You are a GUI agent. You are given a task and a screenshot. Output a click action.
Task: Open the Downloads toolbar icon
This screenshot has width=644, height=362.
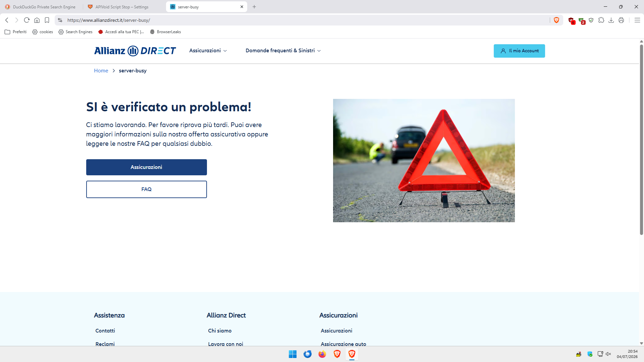tap(611, 20)
